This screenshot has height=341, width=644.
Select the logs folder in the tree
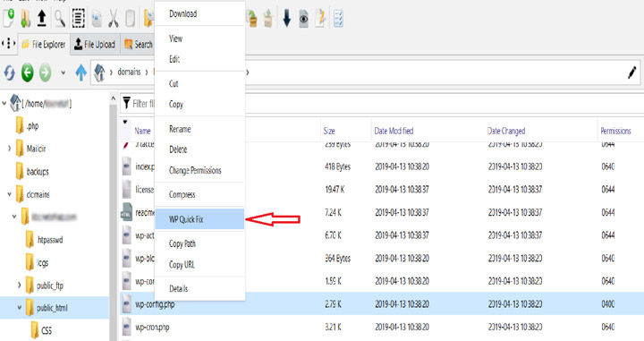pos(42,262)
